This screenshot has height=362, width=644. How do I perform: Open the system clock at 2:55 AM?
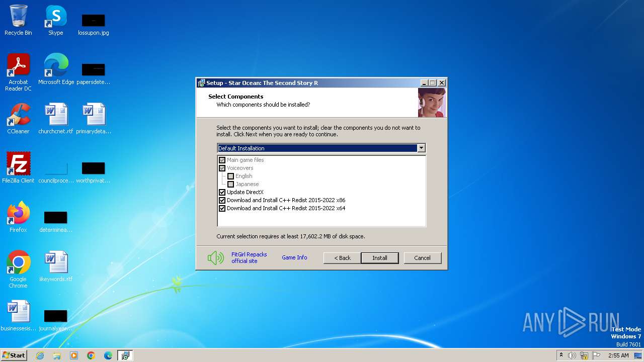pyautogui.click(x=618, y=355)
